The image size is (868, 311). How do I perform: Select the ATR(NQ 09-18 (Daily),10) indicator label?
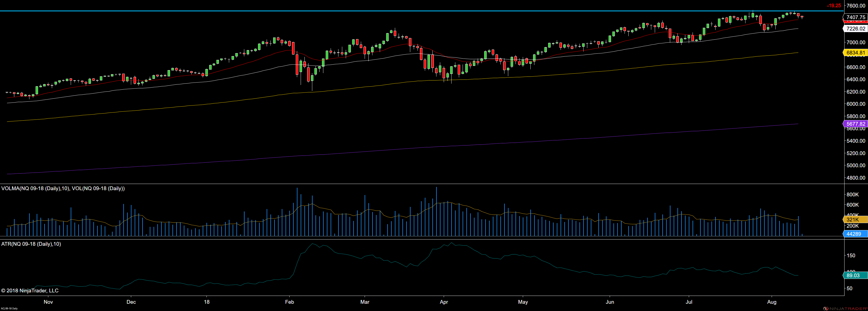pos(31,244)
